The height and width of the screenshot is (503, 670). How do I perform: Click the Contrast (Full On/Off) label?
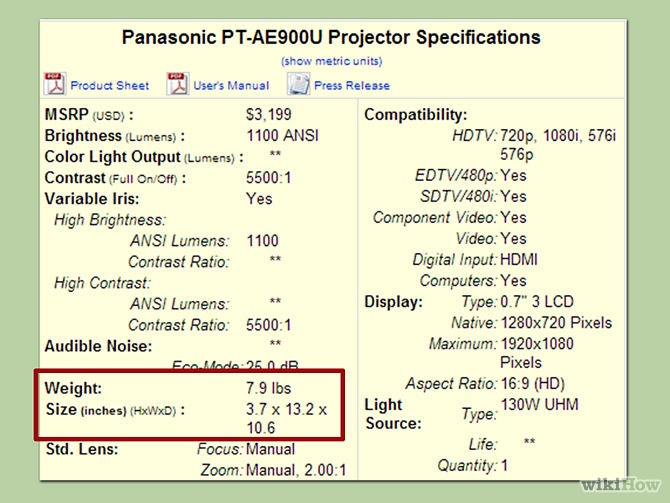(115, 178)
